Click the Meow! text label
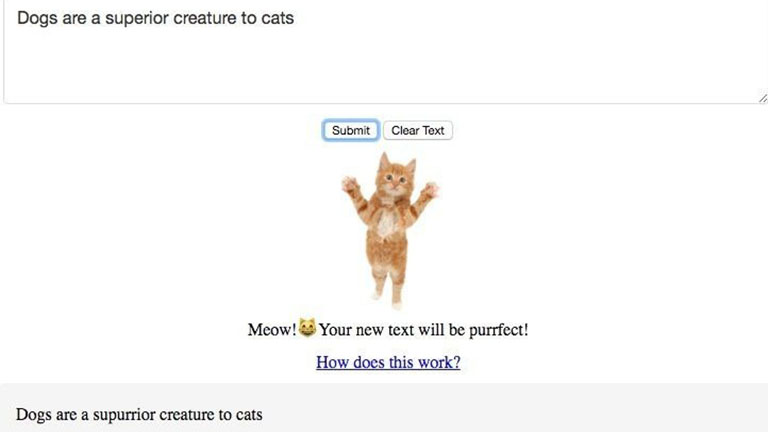The height and width of the screenshot is (432, 768). (x=272, y=329)
